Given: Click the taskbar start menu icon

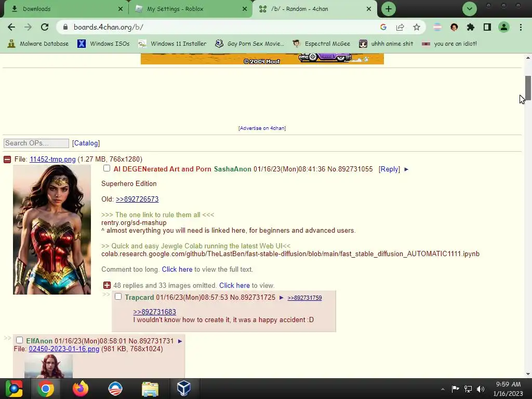Looking at the screenshot, I should pyautogui.click(x=14, y=389).
